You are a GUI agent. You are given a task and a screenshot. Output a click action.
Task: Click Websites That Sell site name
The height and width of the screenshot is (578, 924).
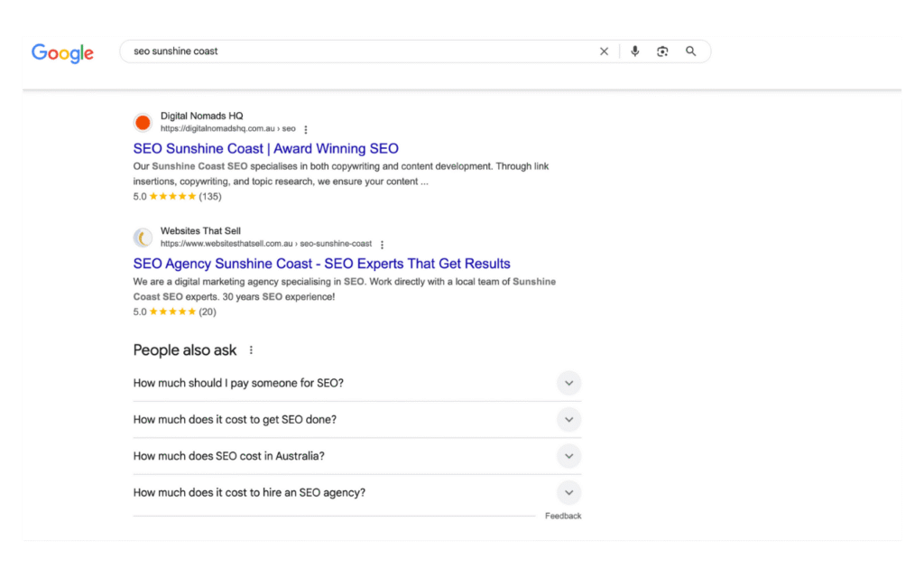200,231
